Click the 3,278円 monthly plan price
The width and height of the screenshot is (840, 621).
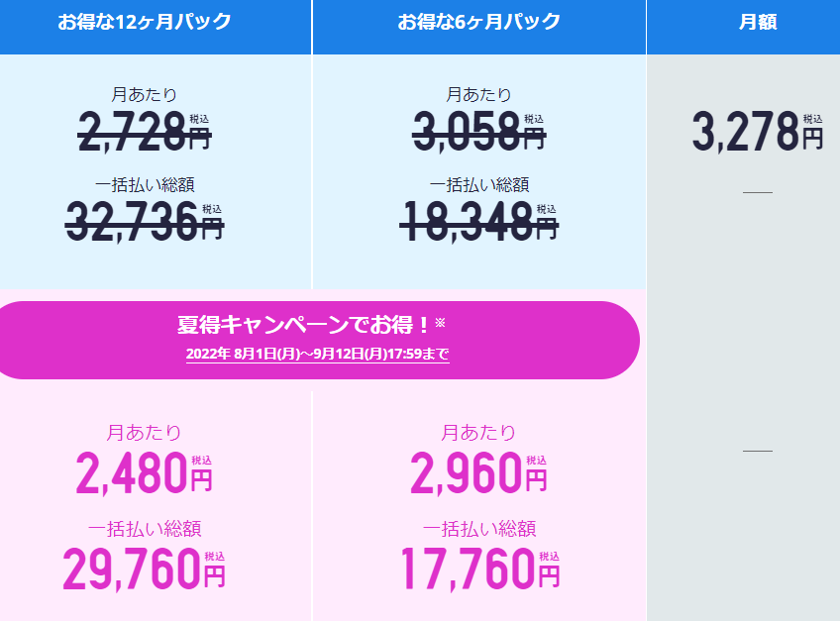(758, 132)
